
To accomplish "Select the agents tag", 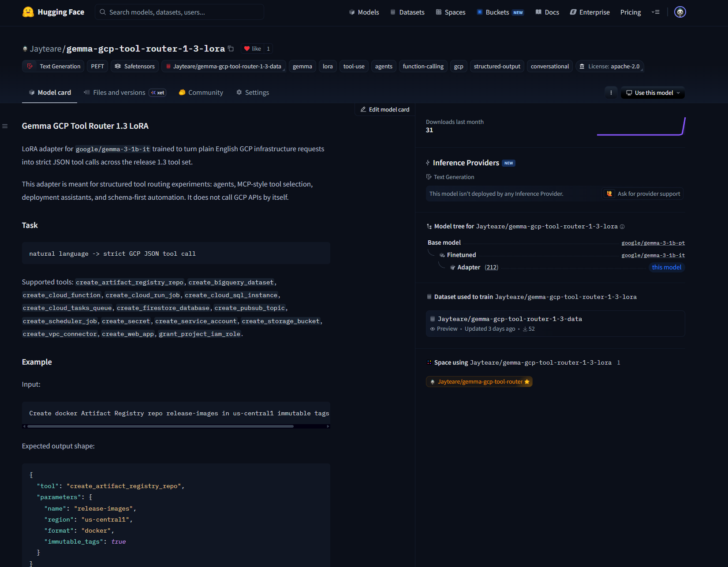I will (384, 66).
